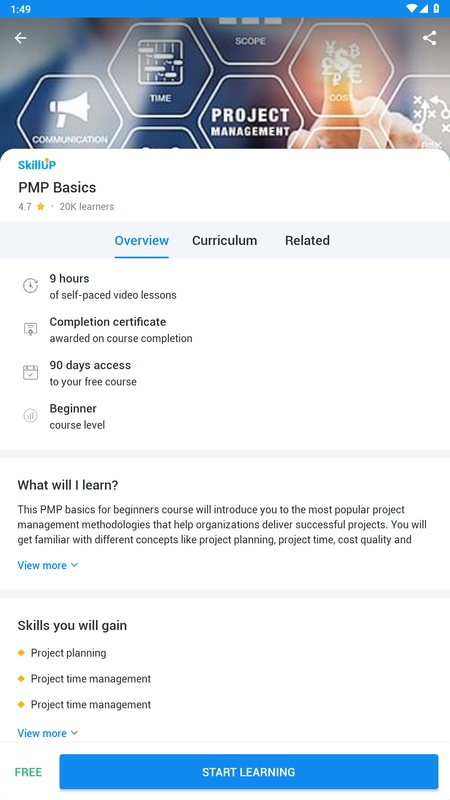Expand View more under What will I learn
The image size is (450, 800).
(47, 565)
